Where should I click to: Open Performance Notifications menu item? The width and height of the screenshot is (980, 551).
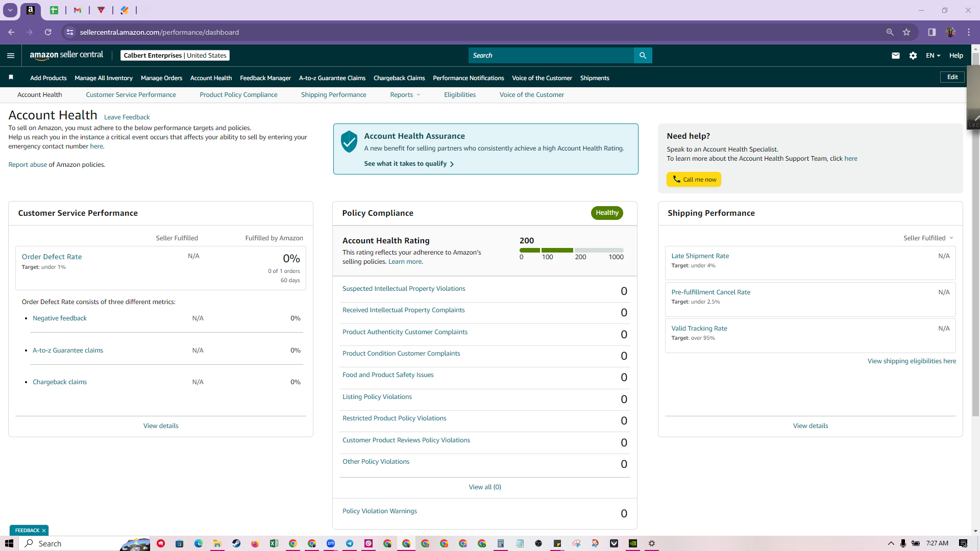click(x=469, y=78)
